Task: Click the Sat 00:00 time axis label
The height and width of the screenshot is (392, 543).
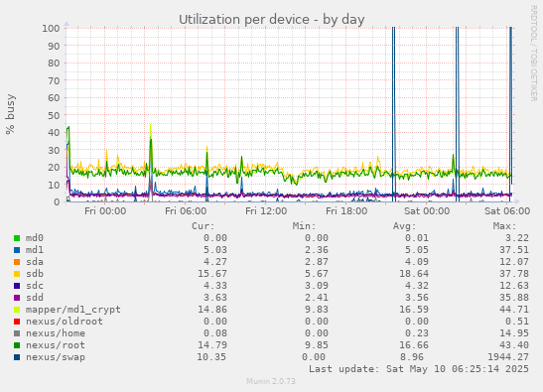Action: [x=427, y=211]
